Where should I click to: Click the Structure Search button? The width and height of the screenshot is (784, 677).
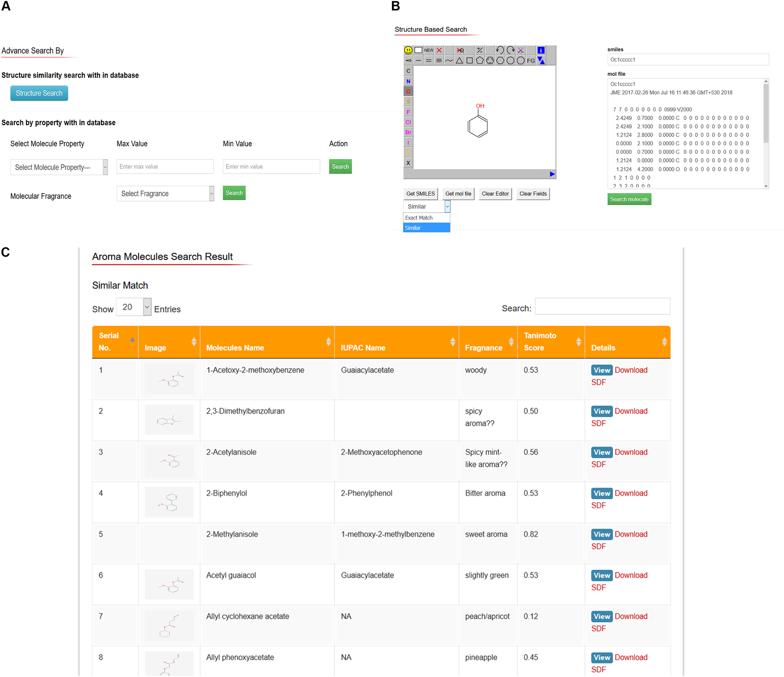tap(39, 93)
